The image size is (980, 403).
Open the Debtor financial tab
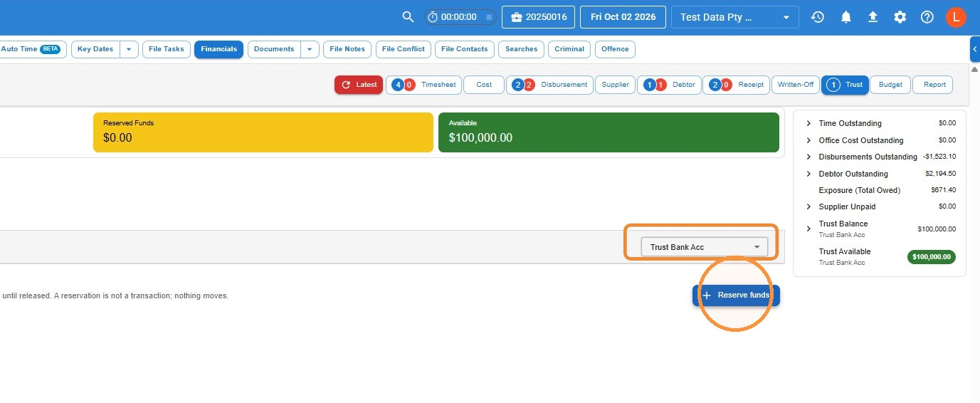coord(669,85)
